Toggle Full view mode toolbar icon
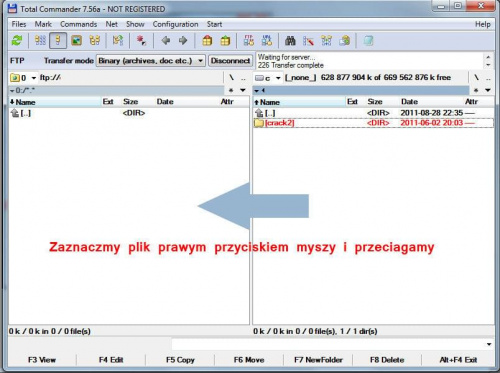 [58, 41]
